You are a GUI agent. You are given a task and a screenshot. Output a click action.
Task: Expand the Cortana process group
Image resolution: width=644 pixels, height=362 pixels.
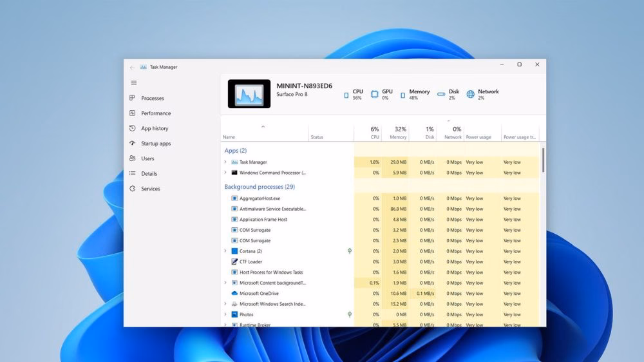click(x=225, y=251)
